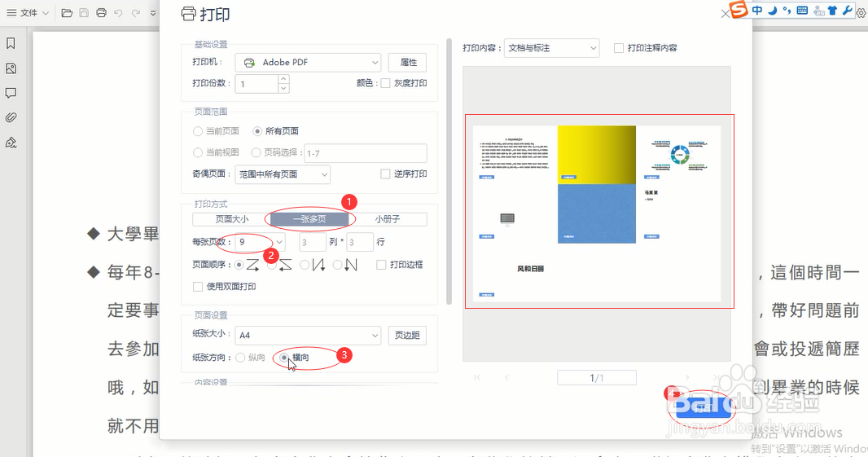Click the undo arrow in the toolbar
Screen dimensions: 868x457
tap(118, 13)
